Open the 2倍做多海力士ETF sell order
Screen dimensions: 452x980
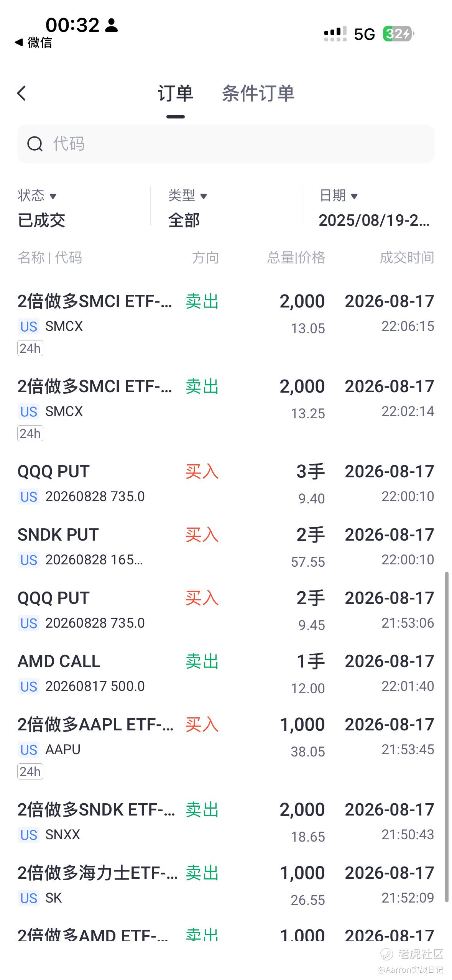226,885
